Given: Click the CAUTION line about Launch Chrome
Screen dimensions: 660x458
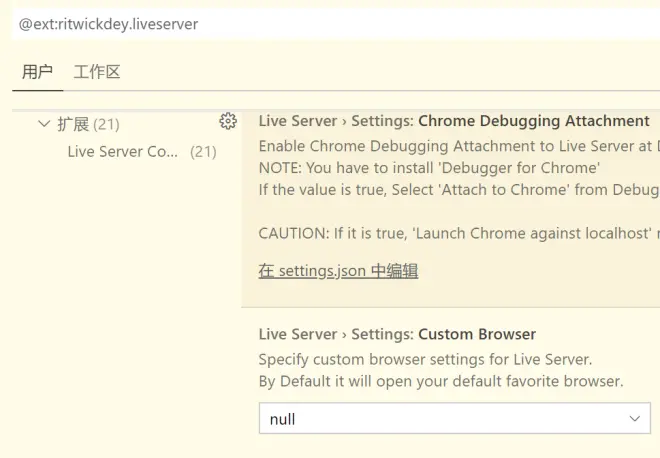Looking at the screenshot, I should click(459, 233).
